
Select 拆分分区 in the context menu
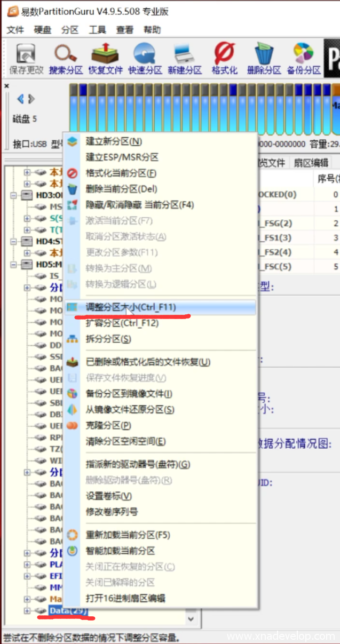(108, 339)
